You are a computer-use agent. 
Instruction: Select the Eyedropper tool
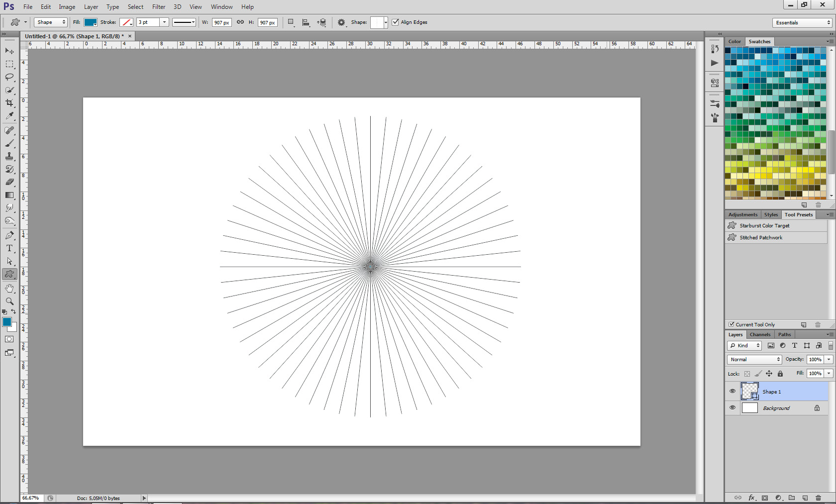(x=9, y=116)
